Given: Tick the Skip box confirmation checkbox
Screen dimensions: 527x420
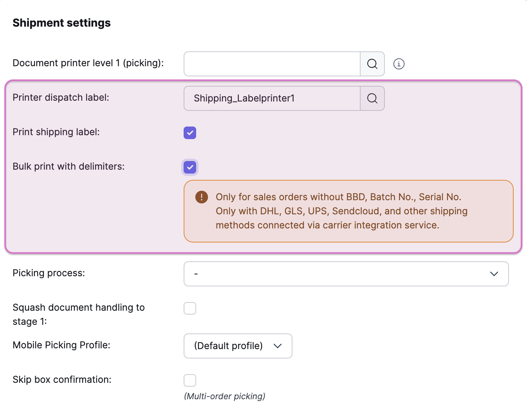Looking at the screenshot, I should (190, 380).
